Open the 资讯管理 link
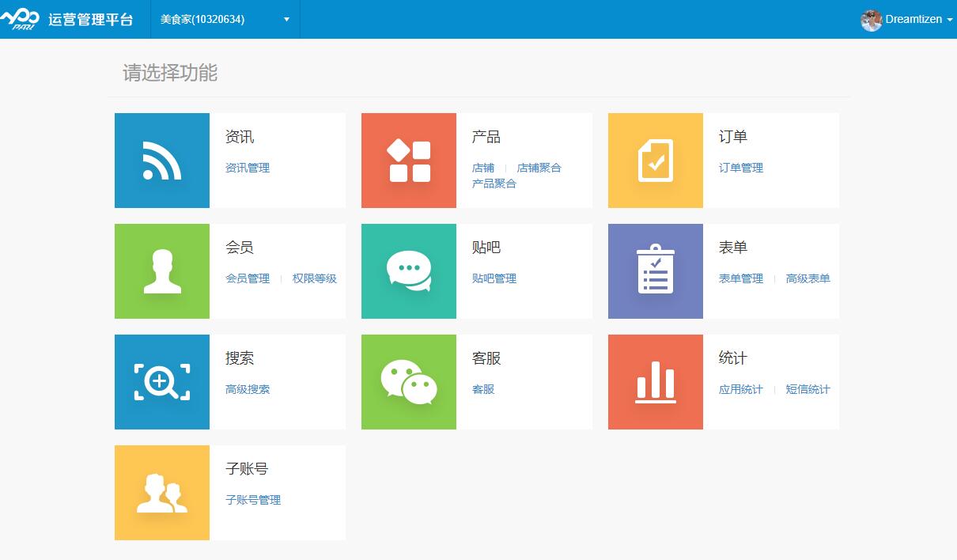This screenshot has width=957, height=560. click(248, 168)
